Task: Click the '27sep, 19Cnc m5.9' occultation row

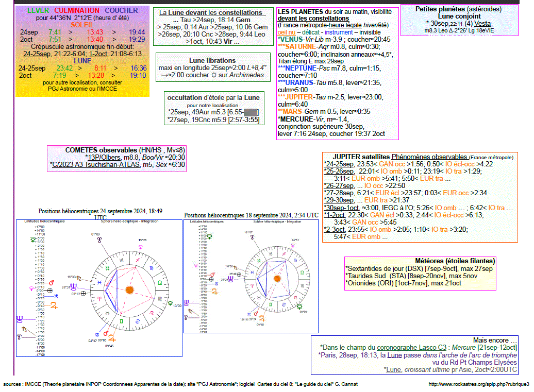Action: tap(213, 120)
